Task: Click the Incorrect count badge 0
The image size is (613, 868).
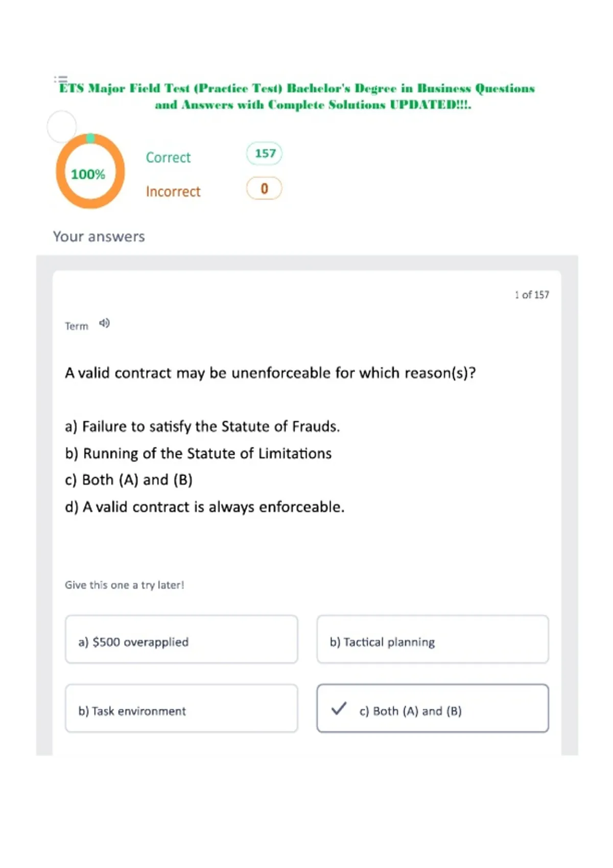Action: 264,188
